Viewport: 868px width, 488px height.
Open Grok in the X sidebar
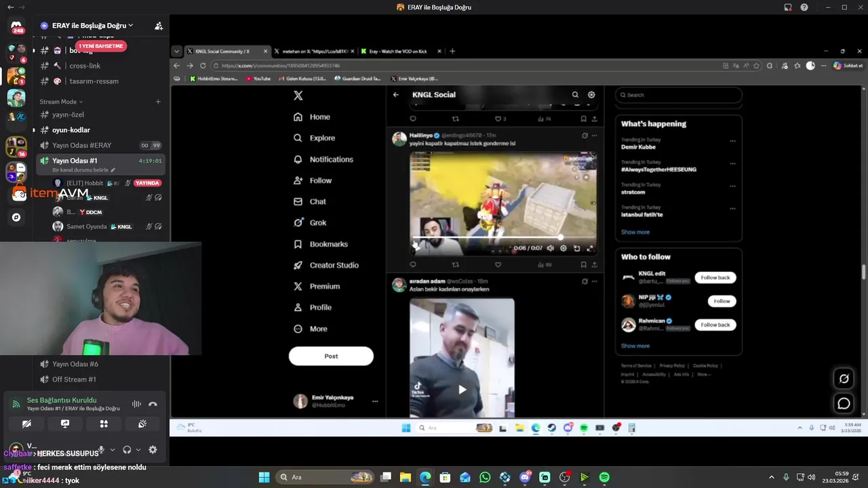(310, 222)
